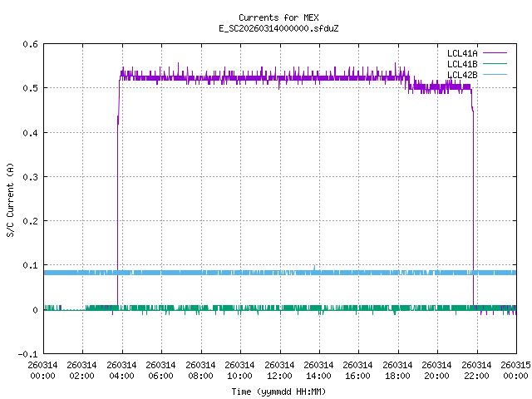
Task: Click the 0.3 y-axis tick label
Action: 28,177
